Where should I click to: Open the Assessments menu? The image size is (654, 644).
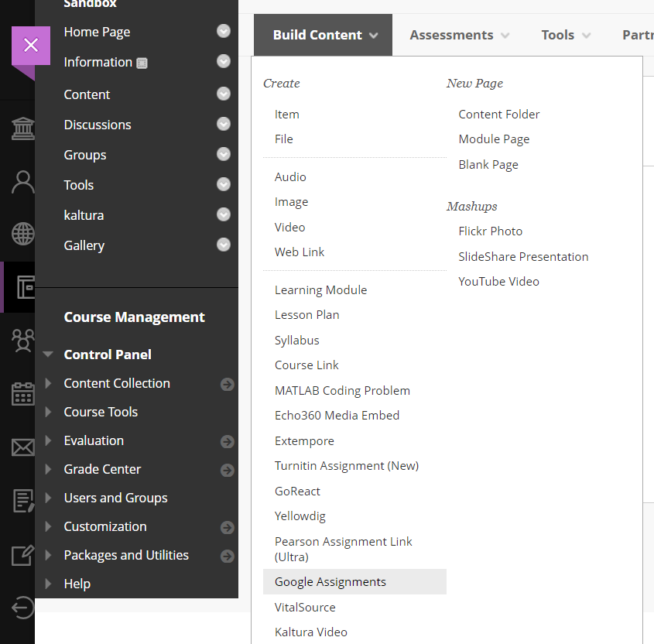[459, 35]
